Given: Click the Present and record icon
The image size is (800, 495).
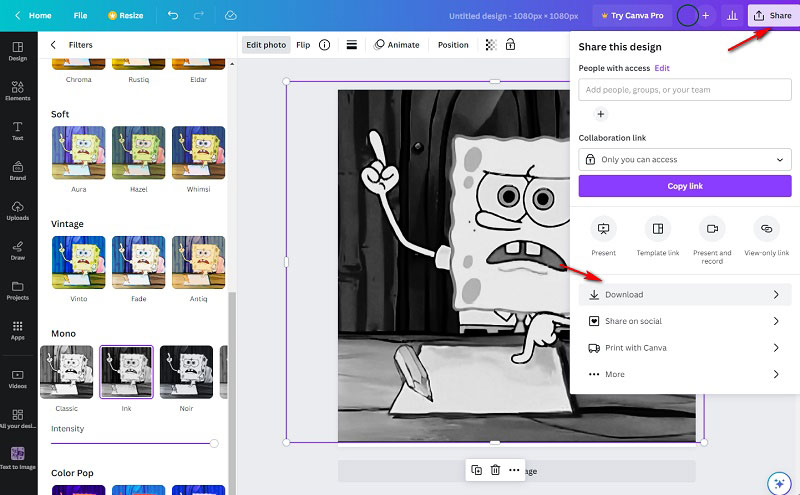Looking at the screenshot, I should 712,229.
